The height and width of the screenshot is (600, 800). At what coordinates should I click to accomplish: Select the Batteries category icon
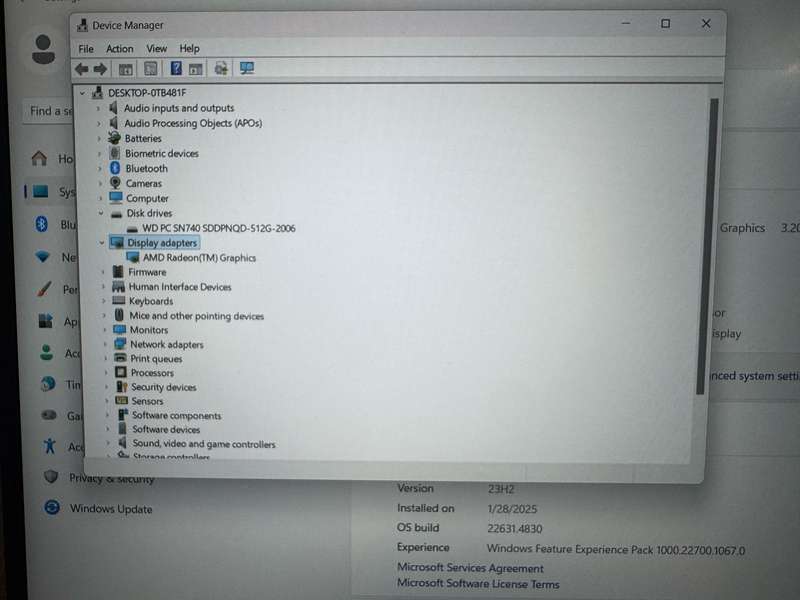(114, 138)
